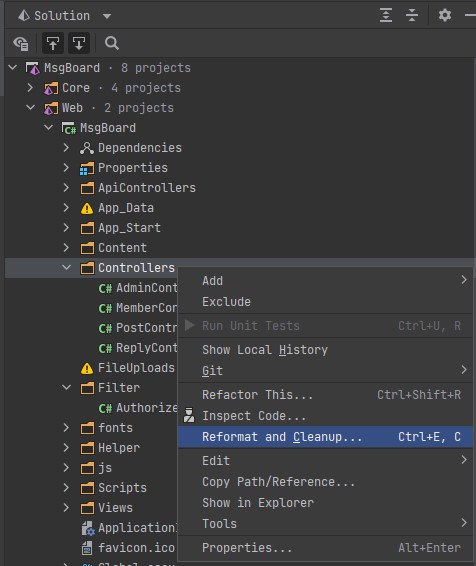Click the show-all-files toolbar icon
The image size is (476, 566).
click(21, 43)
